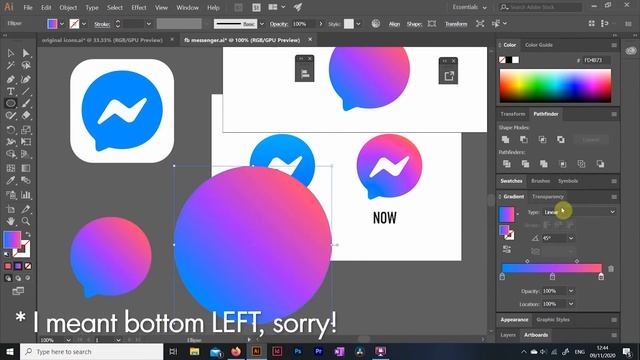Viewport: 640px width, 360px height.
Task: Open the Object menu
Action: [x=68, y=7]
